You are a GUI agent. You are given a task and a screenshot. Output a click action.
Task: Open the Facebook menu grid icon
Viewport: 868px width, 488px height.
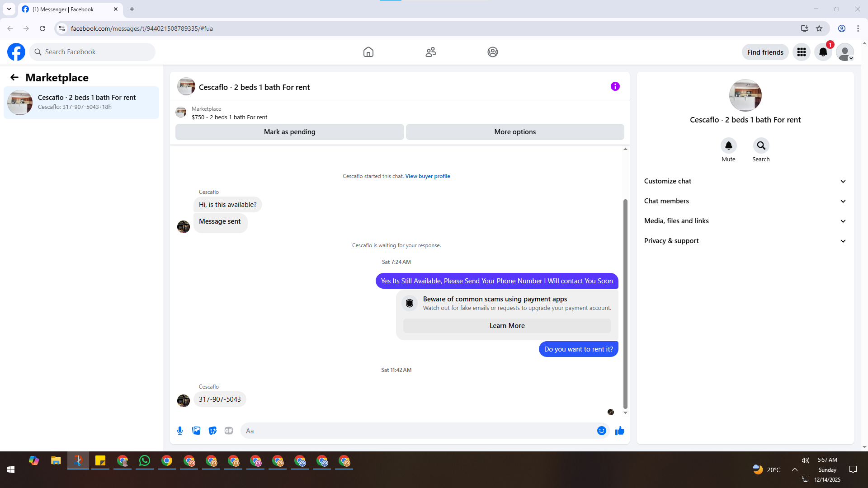[x=802, y=52]
